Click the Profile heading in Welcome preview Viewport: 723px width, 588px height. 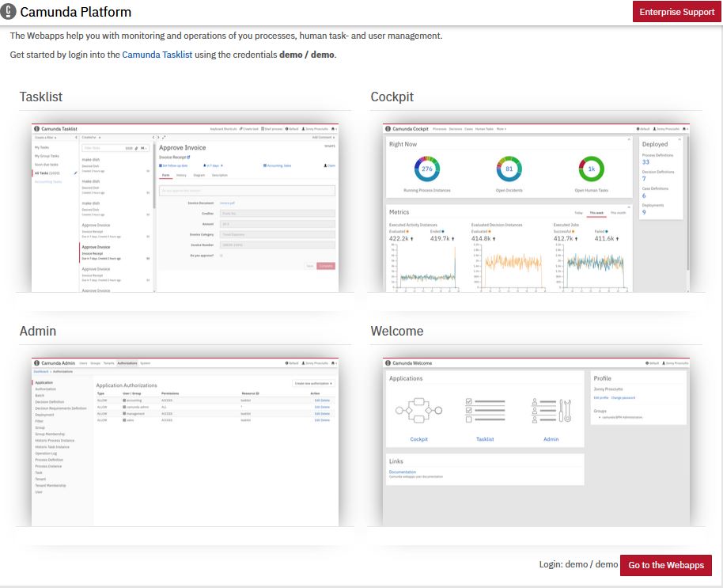coord(602,378)
